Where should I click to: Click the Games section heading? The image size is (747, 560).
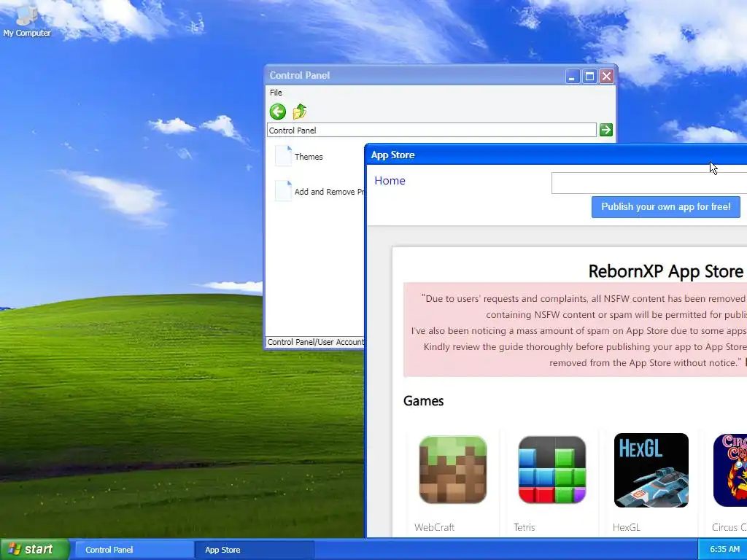tap(423, 401)
